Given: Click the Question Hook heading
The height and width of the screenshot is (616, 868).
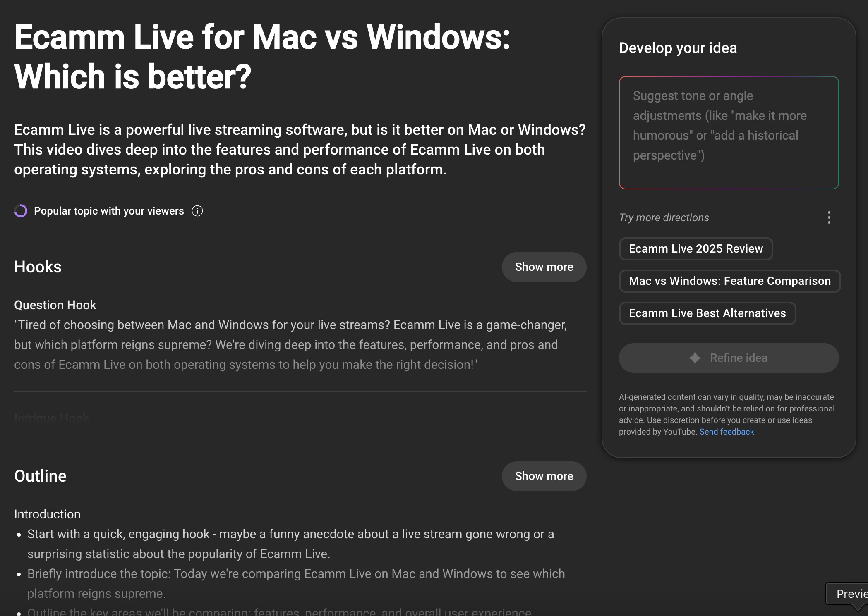Looking at the screenshot, I should pos(55,305).
